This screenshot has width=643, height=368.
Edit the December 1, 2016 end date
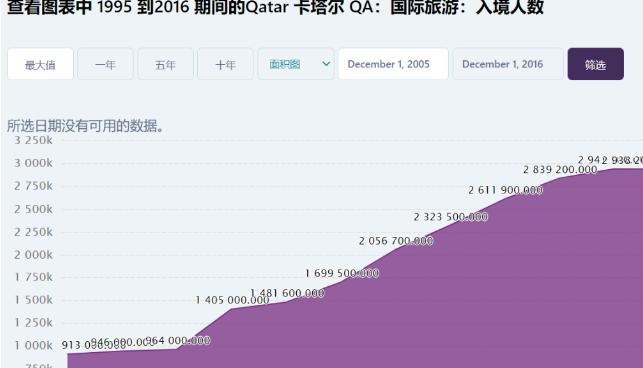508,64
